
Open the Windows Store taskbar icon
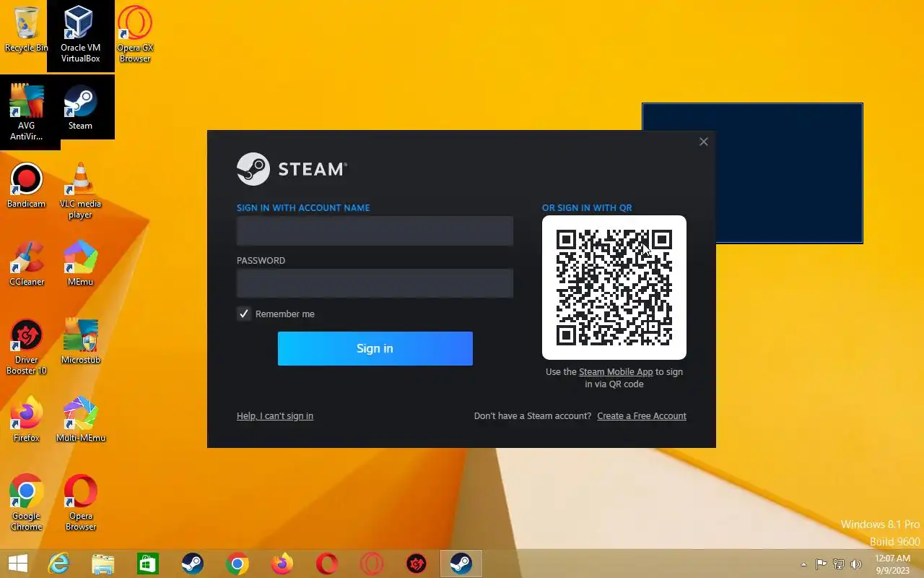pos(148,564)
